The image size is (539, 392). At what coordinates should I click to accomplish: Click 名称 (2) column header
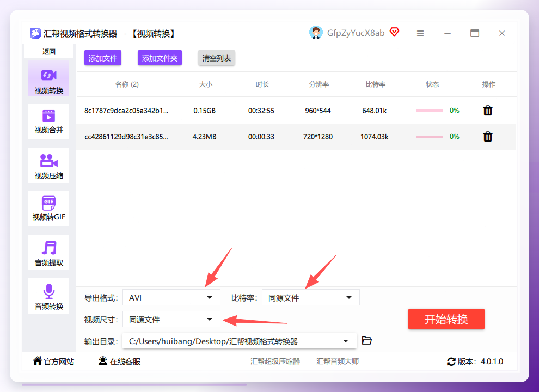click(127, 84)
